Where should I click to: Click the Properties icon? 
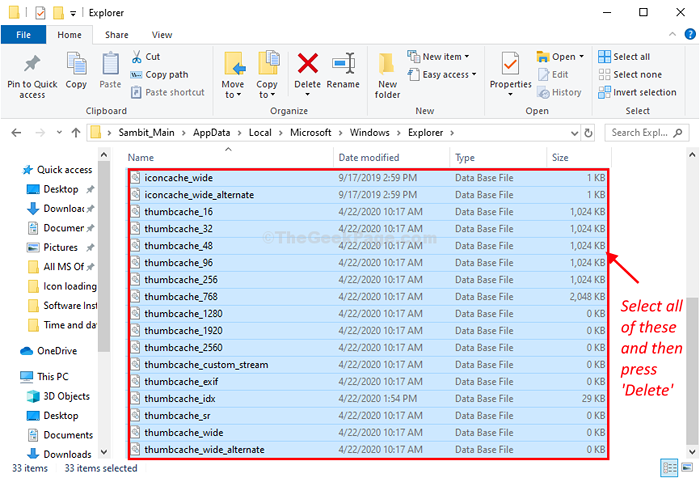coord(510,63)
